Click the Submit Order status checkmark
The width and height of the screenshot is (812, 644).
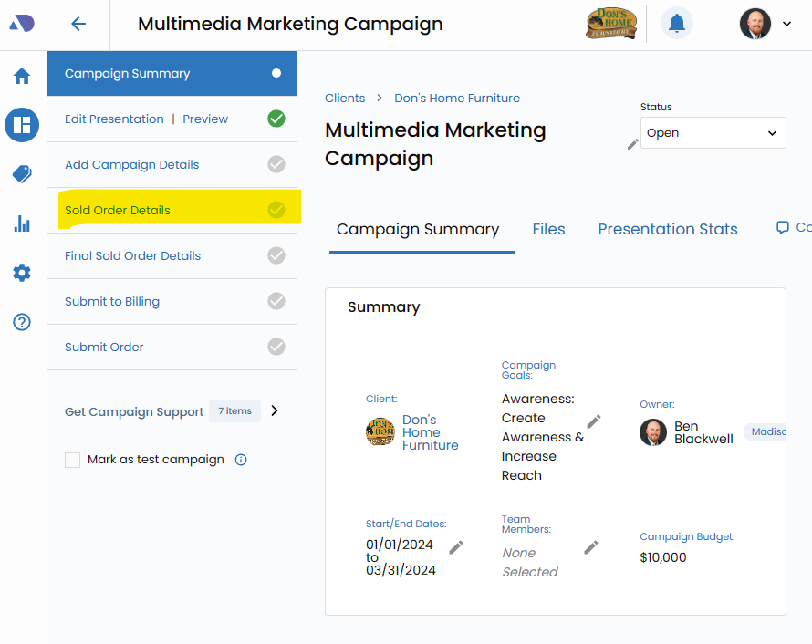click(x=276, y=347)
